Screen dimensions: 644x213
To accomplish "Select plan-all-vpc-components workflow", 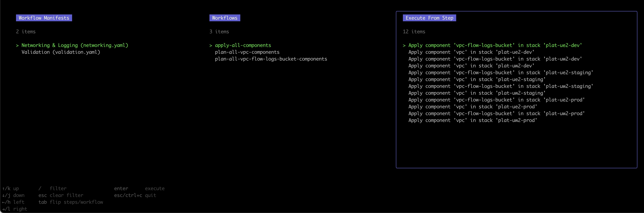I will point(247,52).
